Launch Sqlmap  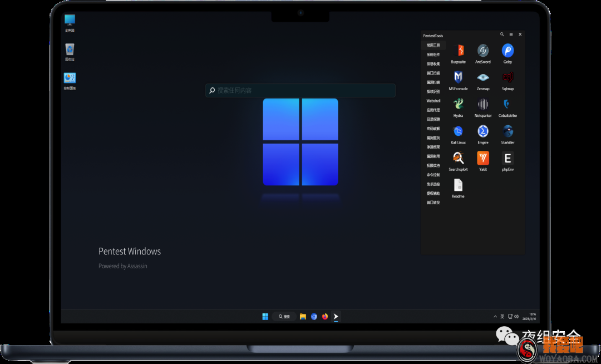[x=508, y=81]
